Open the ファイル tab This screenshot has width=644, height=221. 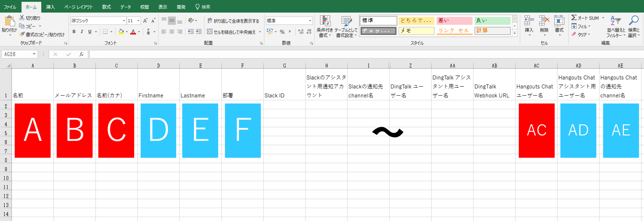coord(10,7)
